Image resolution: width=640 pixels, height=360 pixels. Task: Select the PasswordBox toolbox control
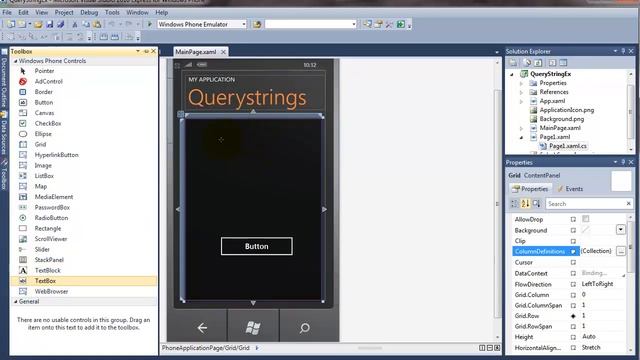coord(83,207)
